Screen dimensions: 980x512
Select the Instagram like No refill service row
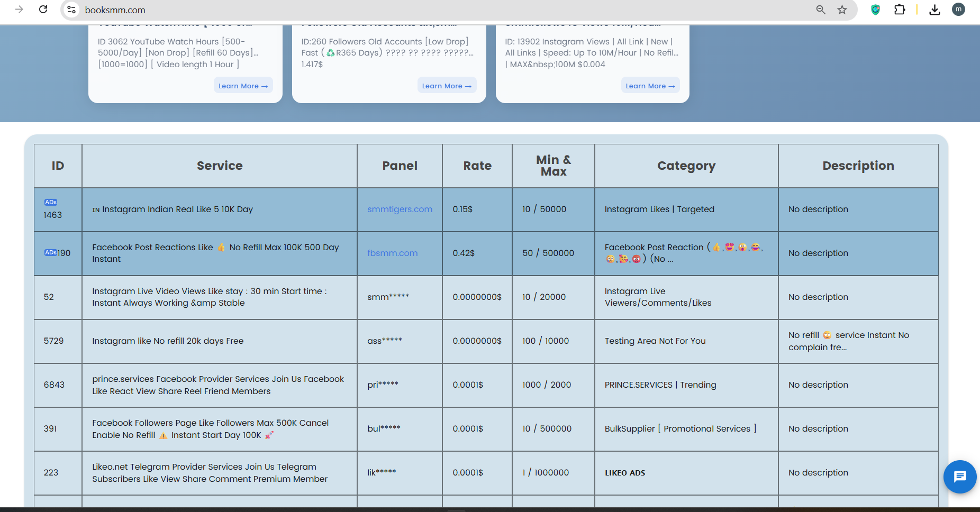click(168, 341)
